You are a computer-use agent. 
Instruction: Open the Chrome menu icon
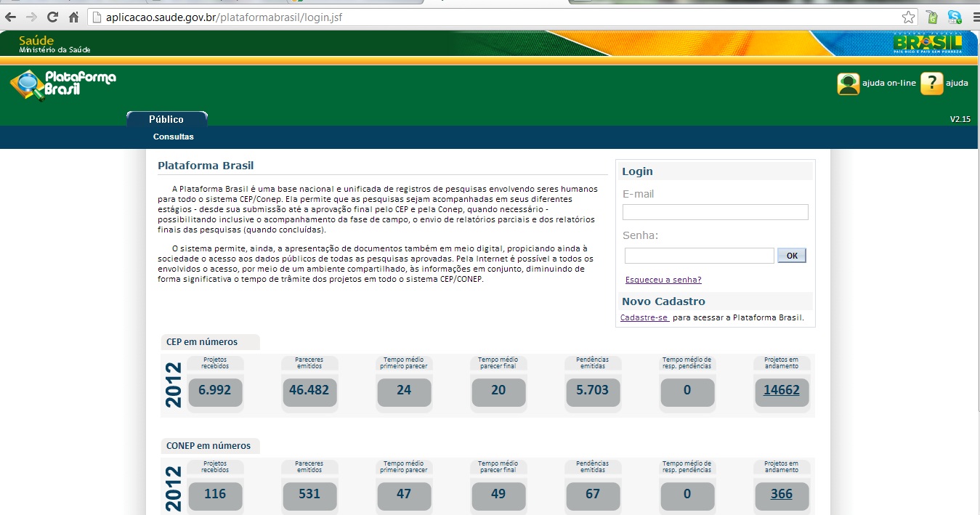click(x=975, y=17)
